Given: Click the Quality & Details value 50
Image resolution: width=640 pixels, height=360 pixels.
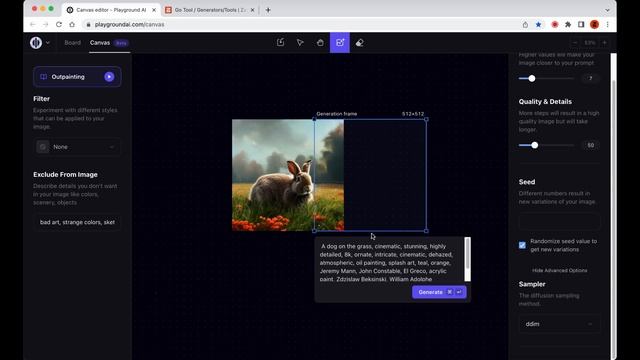Looking at the screenshot, I should point(591,145).
